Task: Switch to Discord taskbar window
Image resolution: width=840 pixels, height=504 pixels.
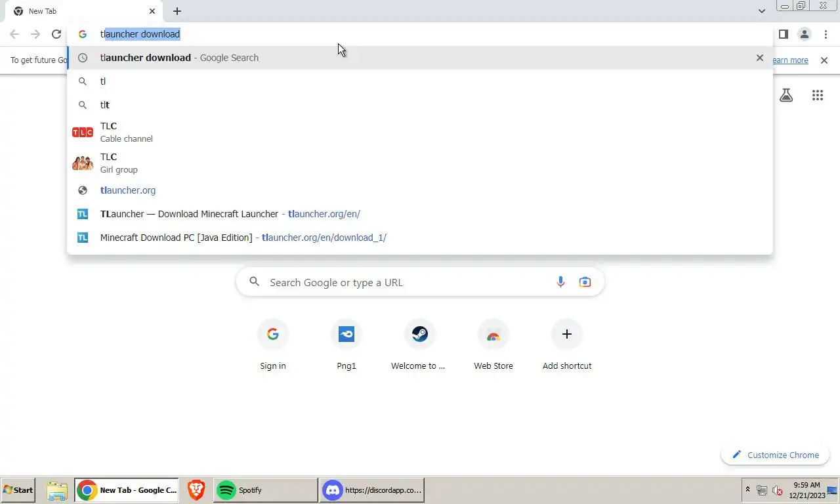Action: (x=373, y=490)
